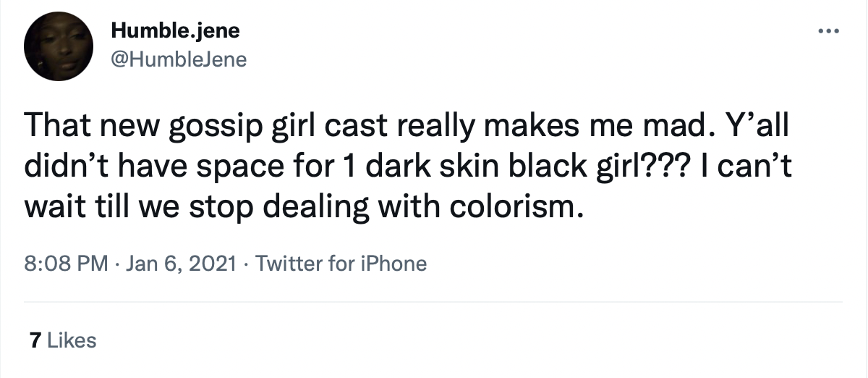This screenshot has height=378, width=868.
Task: View the 7 Likes list
Action: (x=61, y=340)
